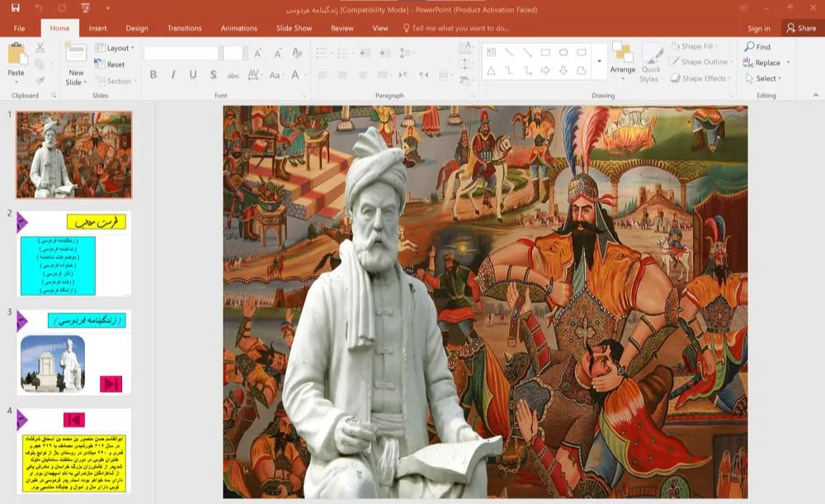Open the Layout dropdown
Image resolution: width=825 pixels, height=504 pixels.
(117, 49)
